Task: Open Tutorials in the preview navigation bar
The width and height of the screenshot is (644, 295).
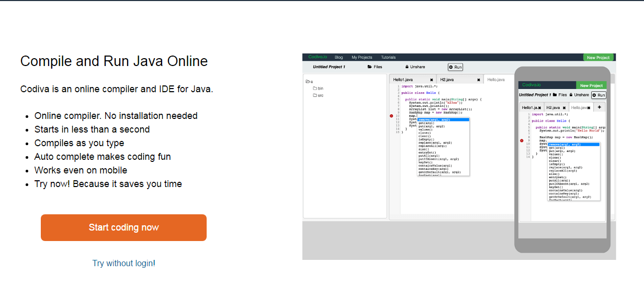Action: (388, 58)
